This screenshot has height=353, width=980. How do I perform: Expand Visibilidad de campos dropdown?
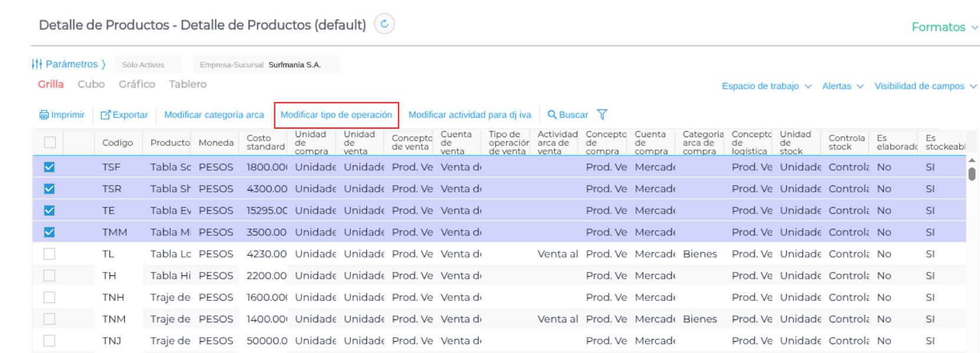point(925,86)
